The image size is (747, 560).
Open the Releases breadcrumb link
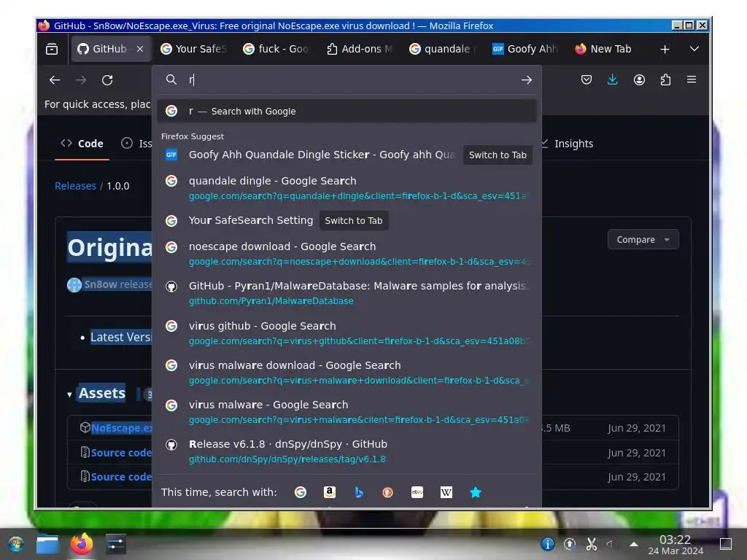[75, 186]
